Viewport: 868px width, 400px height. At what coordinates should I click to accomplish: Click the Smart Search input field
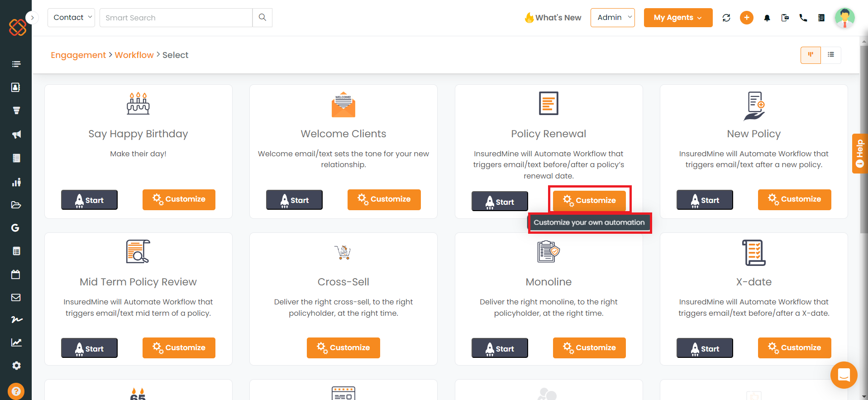[176, 18]
